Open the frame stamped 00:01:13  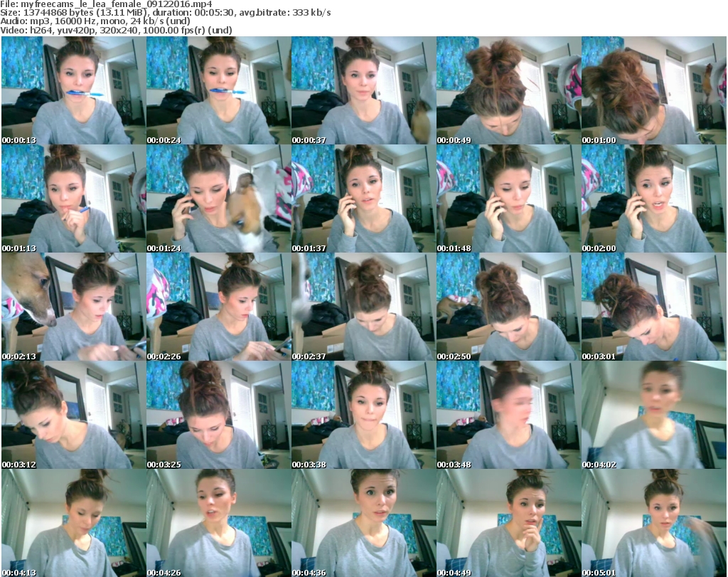coord(73,198)
